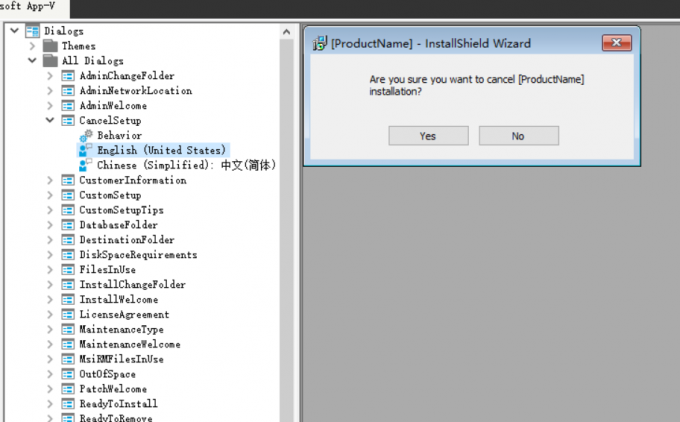Click the FilesInUse dialog icon
Image resolution: width=680 pixels, height=422 pixels.
pos(68,270)
